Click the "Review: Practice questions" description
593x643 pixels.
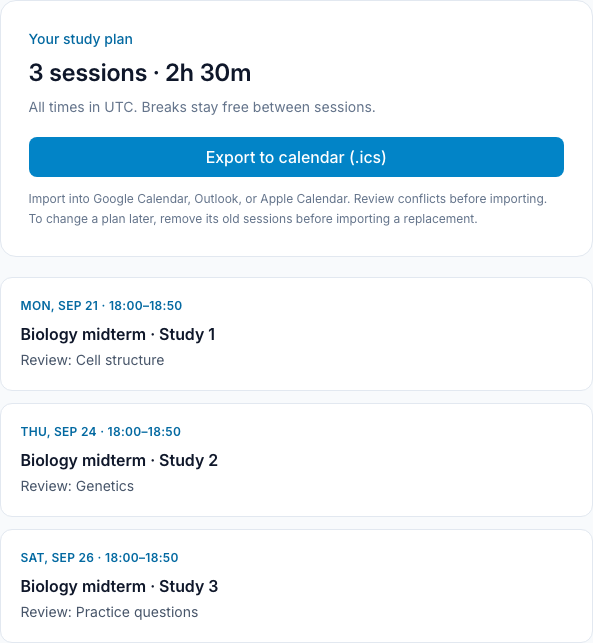tap(109, 612)
